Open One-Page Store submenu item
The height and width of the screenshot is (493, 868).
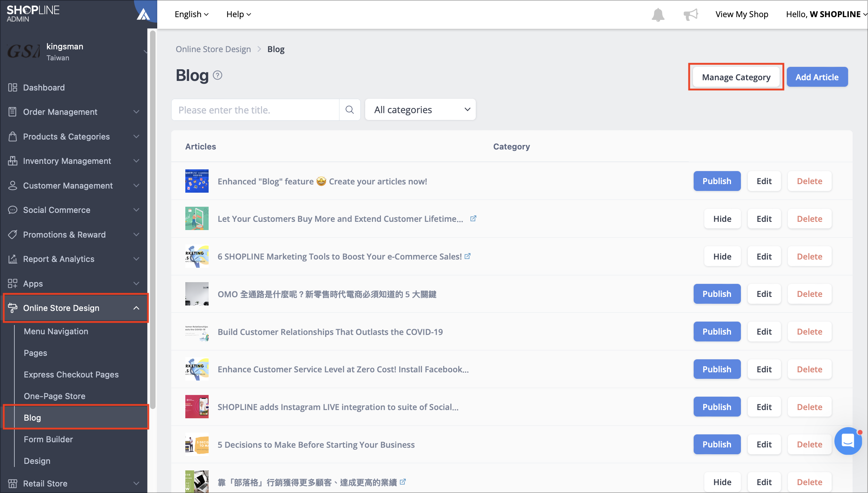[54, 396]
